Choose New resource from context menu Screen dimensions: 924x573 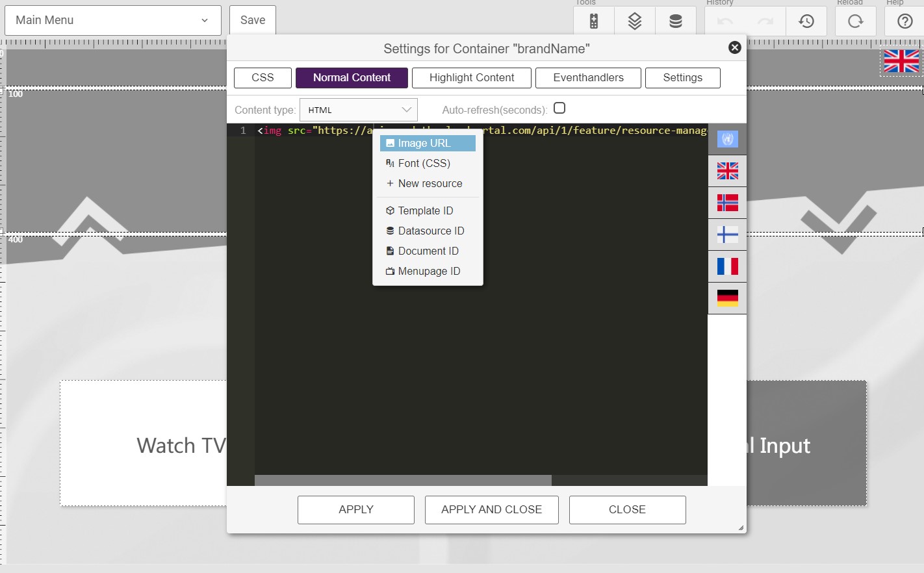428,183
